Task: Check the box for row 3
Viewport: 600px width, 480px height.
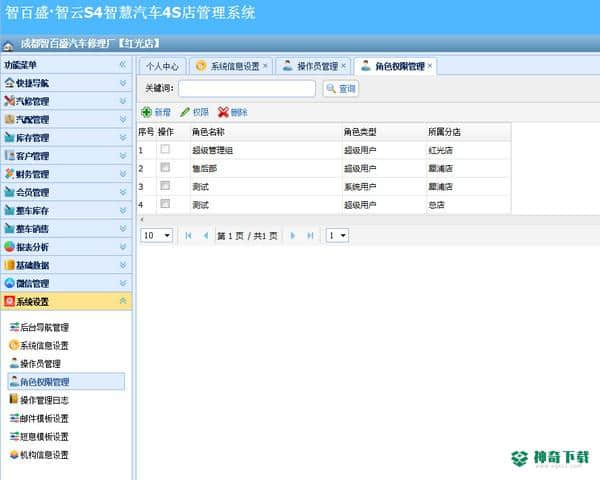Action: point(165,186)
